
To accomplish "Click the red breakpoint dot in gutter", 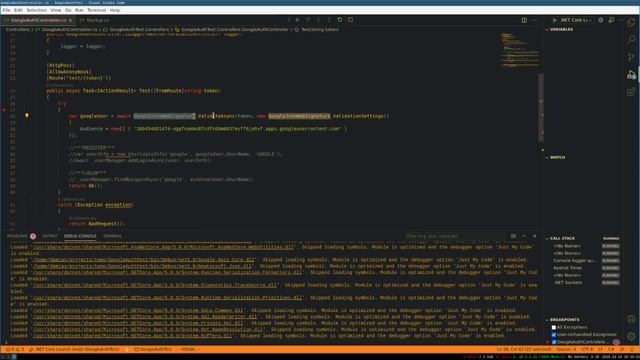I will pos(4,110).
